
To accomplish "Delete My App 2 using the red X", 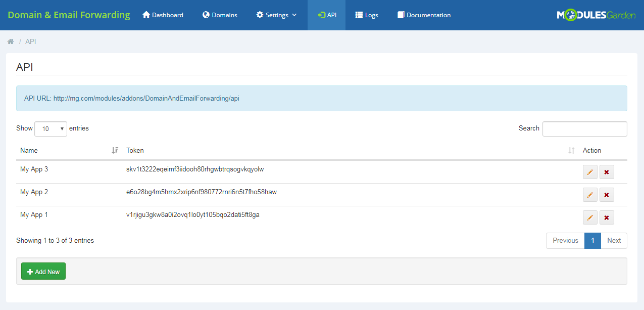I will click(607, 194).
